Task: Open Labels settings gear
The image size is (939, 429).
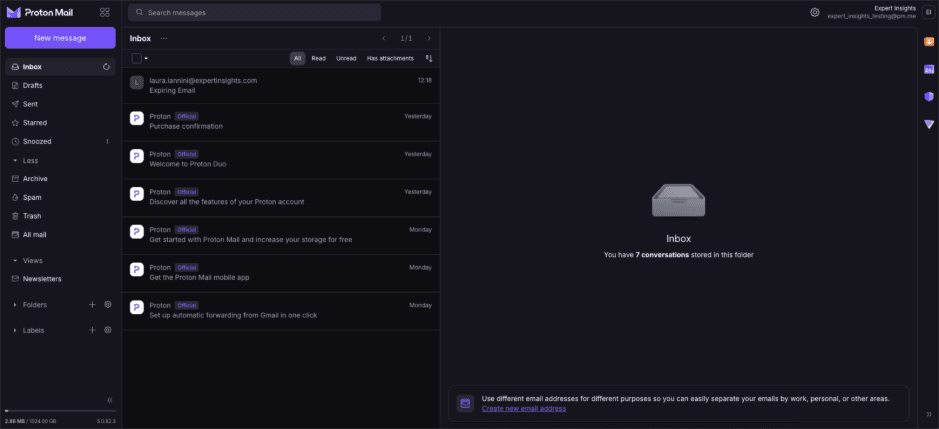Action: [x=108, y=330]
